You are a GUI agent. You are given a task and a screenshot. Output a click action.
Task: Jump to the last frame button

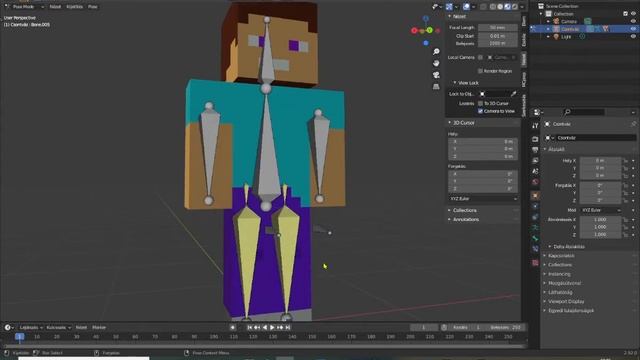coord(288,327)
